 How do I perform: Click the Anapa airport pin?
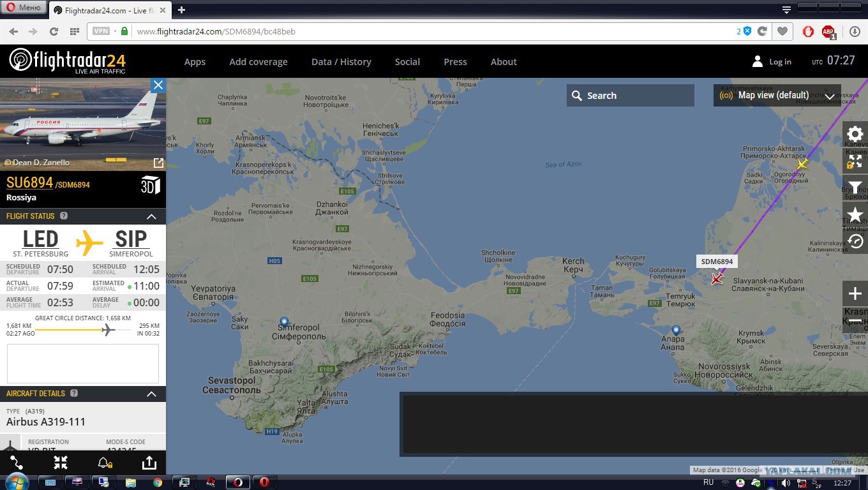676,330
